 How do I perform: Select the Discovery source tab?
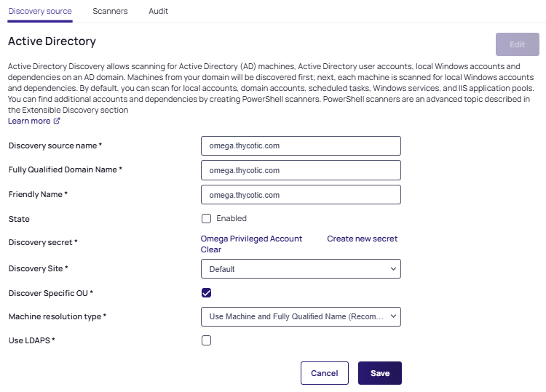coord(40,12)
